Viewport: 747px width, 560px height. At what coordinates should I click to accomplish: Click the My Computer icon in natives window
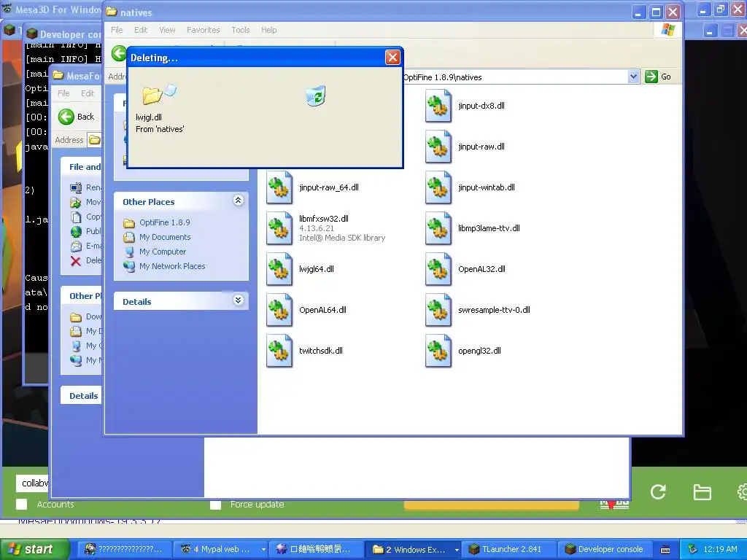tap(129, 252)
